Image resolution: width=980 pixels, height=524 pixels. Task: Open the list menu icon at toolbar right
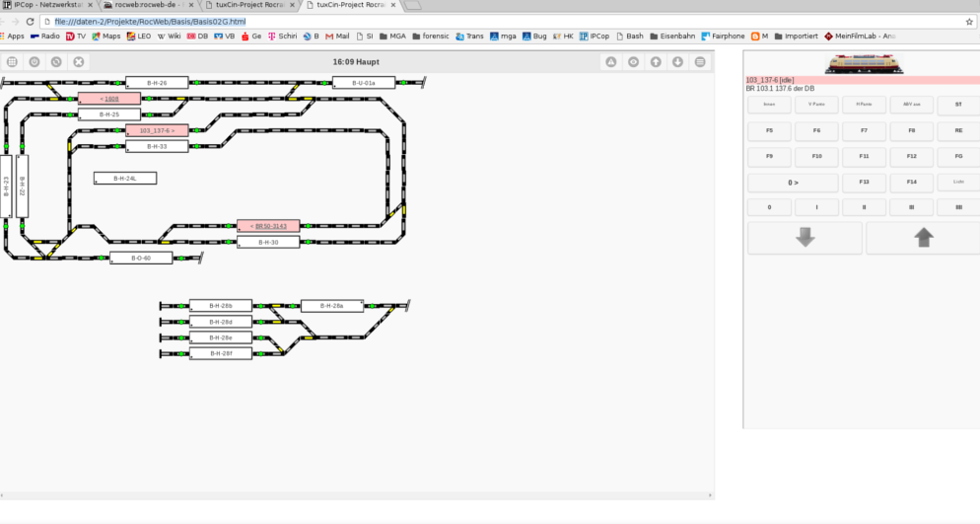pos(700,62)
